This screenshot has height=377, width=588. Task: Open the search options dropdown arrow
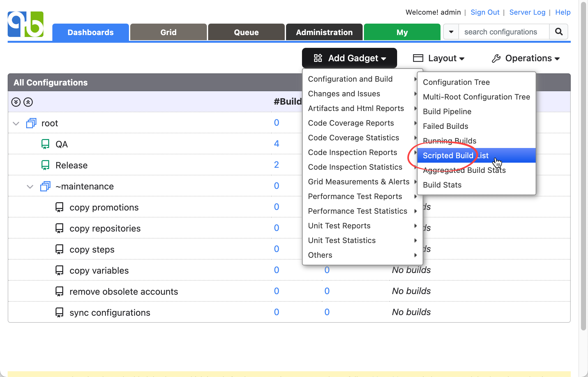pos(451,32)
